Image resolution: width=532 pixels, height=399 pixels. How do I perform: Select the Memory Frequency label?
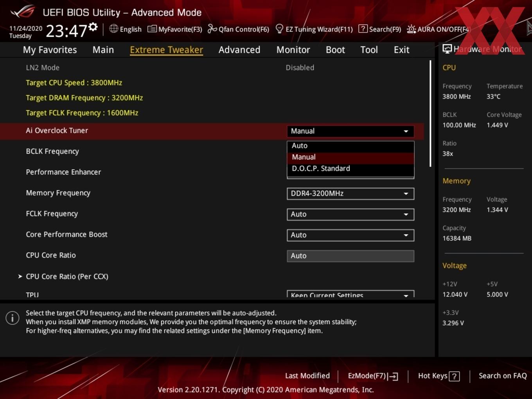(58, 193)
